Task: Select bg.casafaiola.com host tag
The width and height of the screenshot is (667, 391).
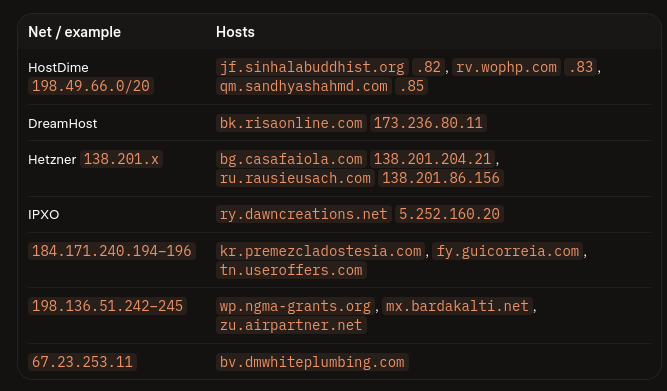Action: click(x=291, y=159)
